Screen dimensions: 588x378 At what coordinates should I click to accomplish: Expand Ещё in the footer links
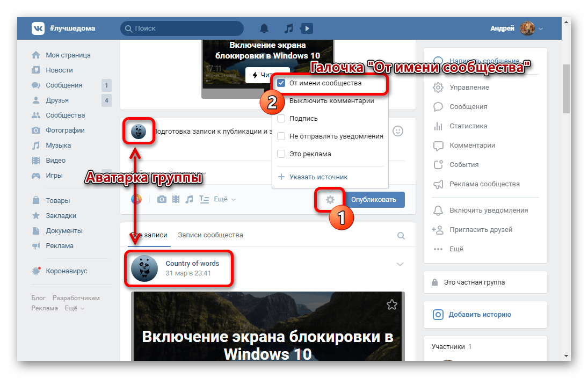74,308
